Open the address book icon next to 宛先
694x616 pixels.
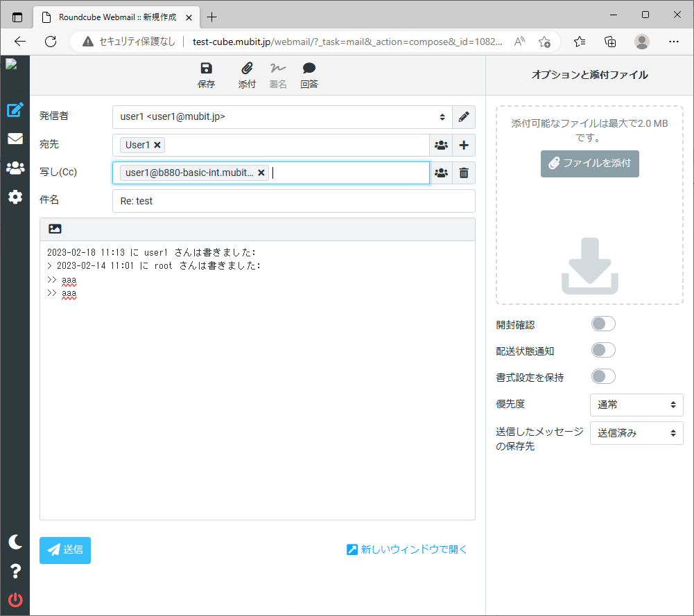click(x=441, y=145)
